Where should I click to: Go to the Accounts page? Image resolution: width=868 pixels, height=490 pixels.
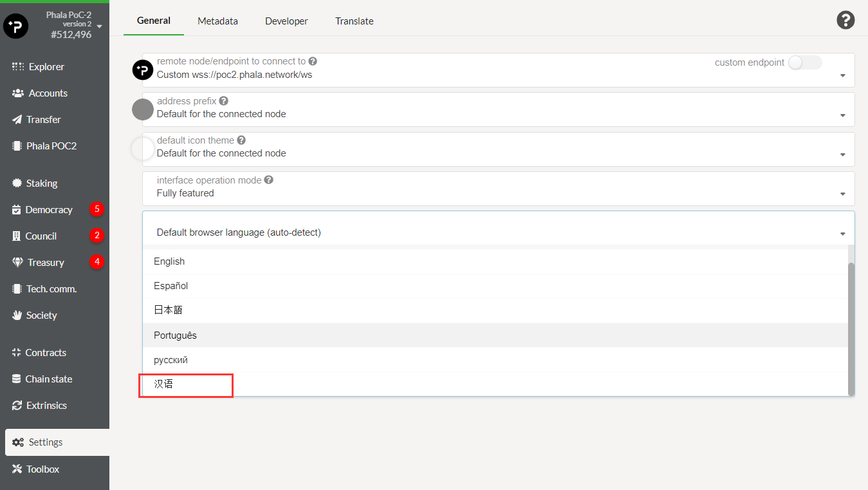[x=48, y=93]
